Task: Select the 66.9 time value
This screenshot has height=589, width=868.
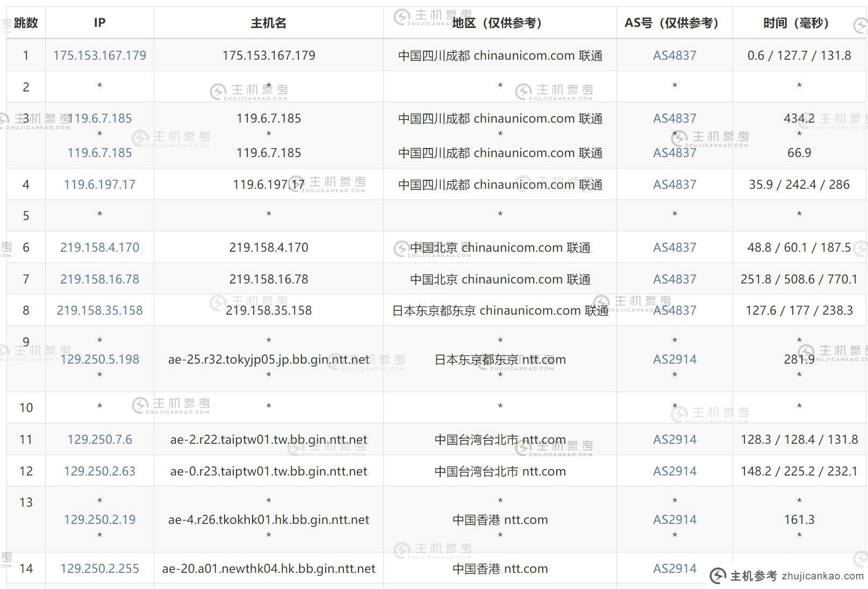Action: pos(799,153)
